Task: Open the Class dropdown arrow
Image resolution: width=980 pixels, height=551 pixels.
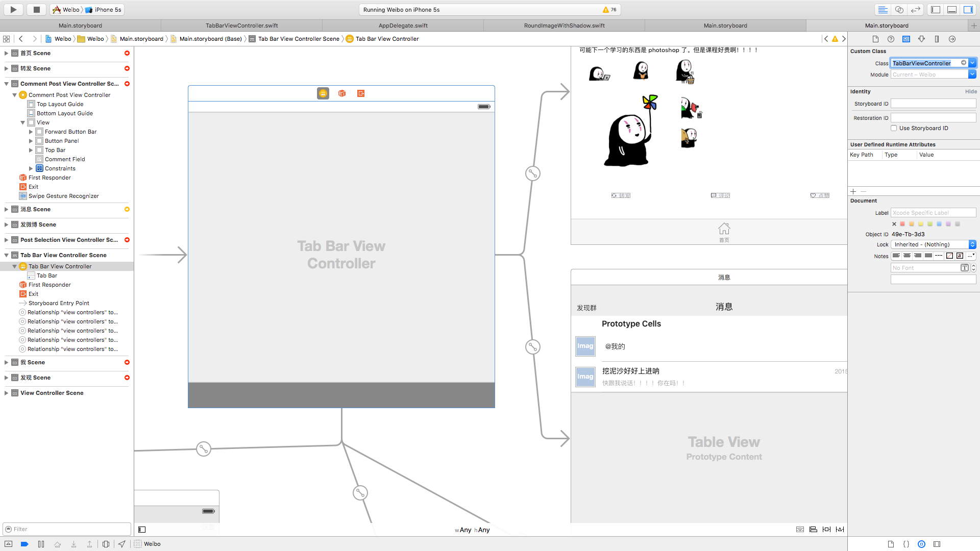Action: (x=972, y=63)
